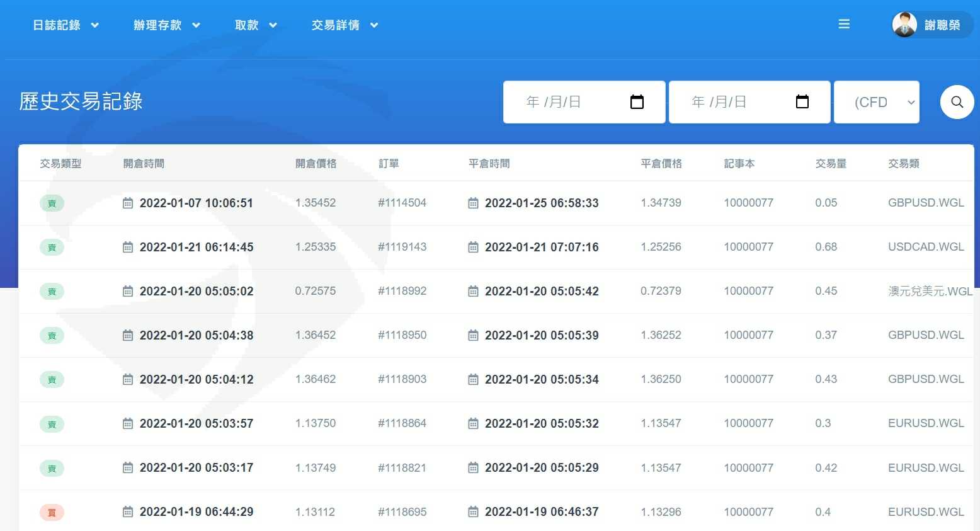
Task: Click the end date input field
Action: click(x=731, y=102)
